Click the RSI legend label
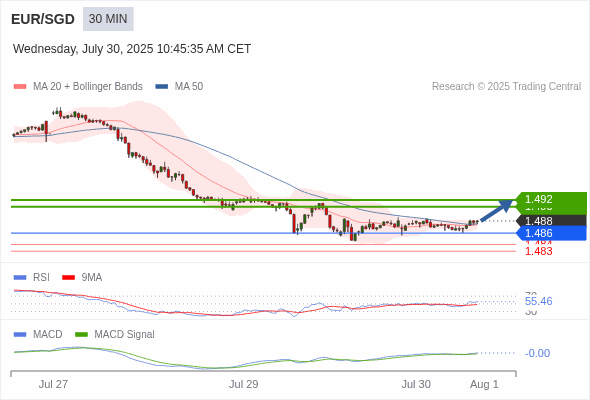The image size is (590, 400). [41, 278]
